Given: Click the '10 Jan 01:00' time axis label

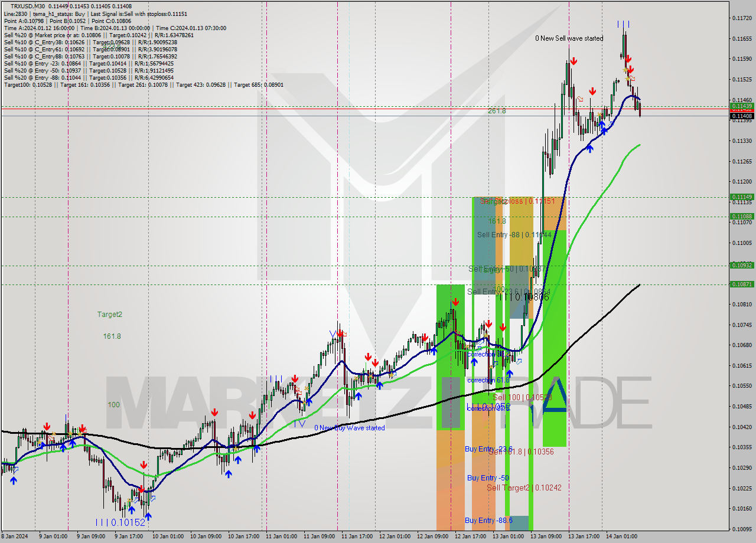Looking at the screenshot, I should coord(168,537).
